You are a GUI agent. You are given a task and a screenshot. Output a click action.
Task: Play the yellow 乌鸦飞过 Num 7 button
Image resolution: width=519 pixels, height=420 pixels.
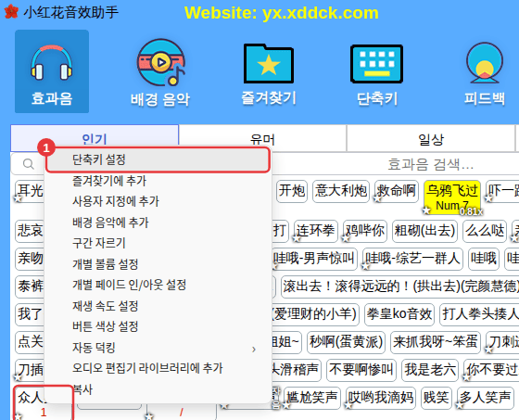tap(452, 197)
